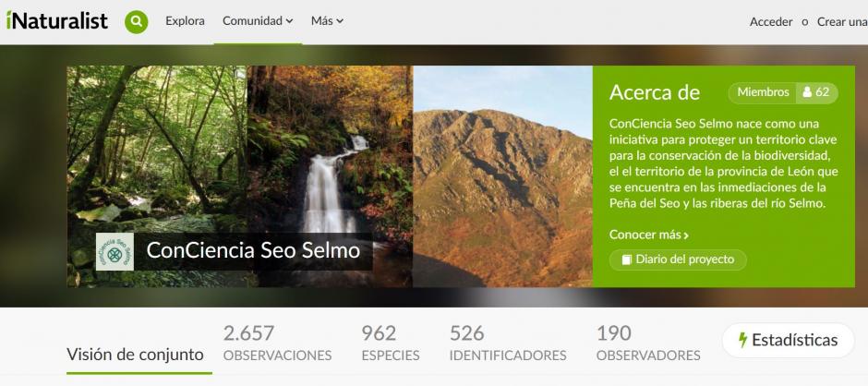Switch to the 962 Especies tab
The height and width of the screenshot is (386, 868).
coord(391,344)
